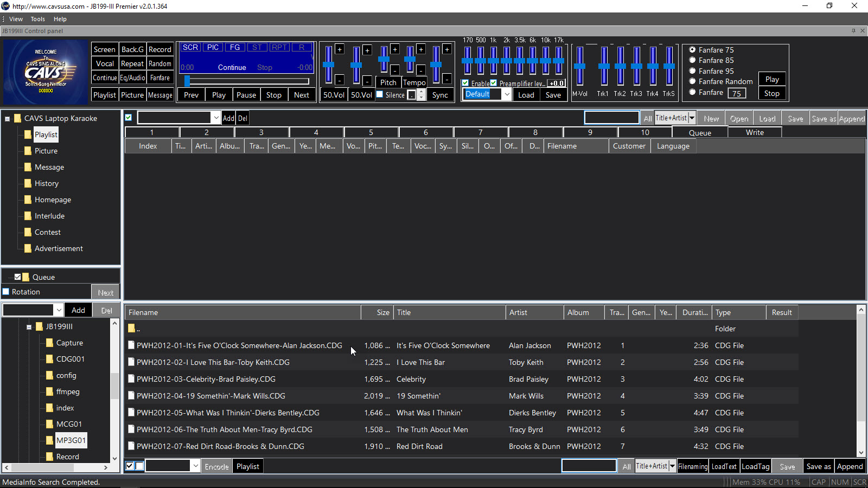Click the Vocal button
Viewport: 868px width, 488px height.
(105, 63)
